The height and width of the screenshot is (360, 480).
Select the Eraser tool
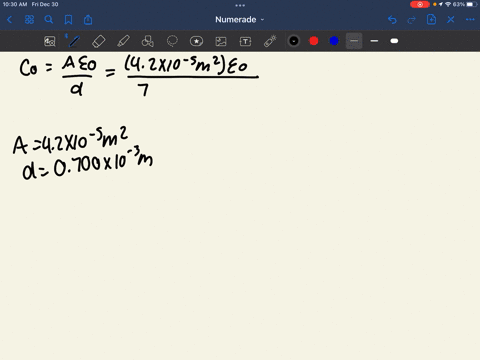pyautogui.click(x=99, y=41)
